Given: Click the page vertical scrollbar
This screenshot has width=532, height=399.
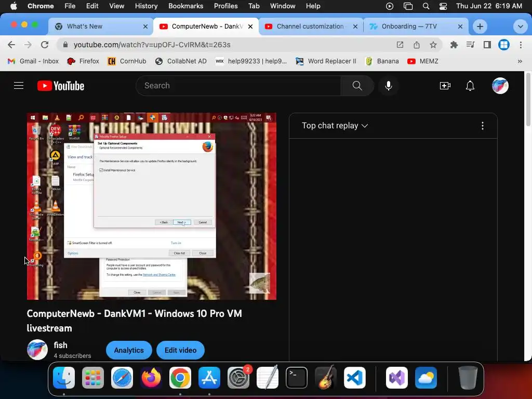Looking at the screenshot, I should coord(528,99).
